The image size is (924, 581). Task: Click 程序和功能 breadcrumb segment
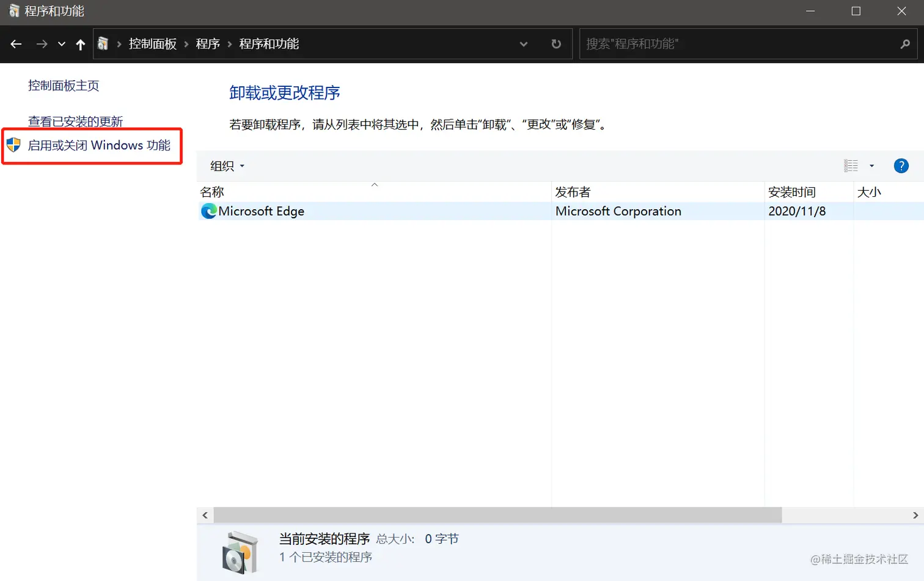269,44
